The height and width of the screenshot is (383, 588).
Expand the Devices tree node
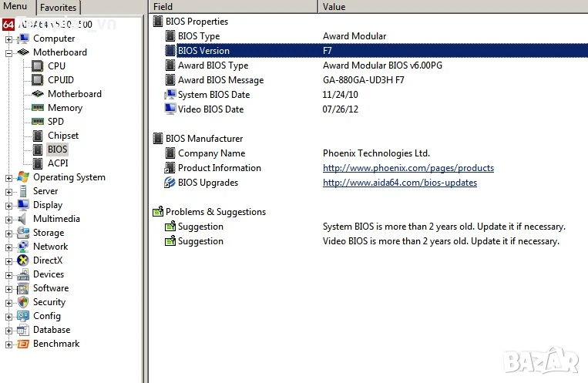pos(8,275)
